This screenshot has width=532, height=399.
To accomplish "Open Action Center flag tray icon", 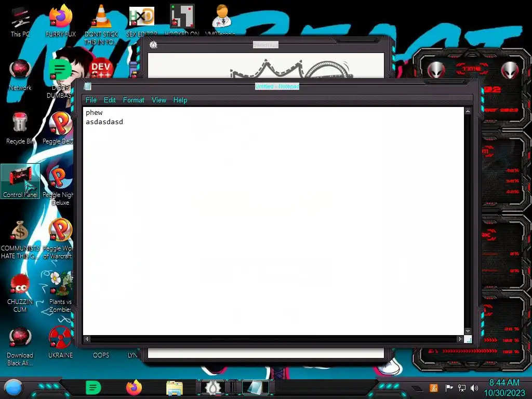I will tap(449, 388).
